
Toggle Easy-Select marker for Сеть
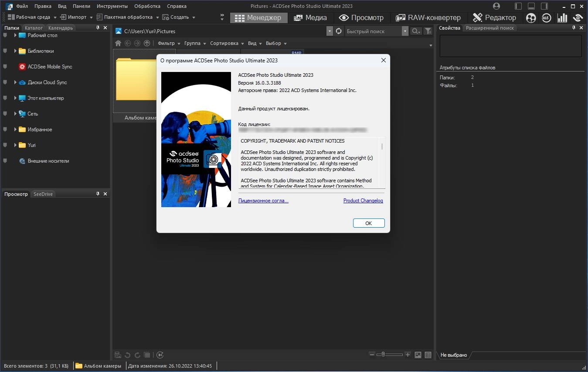pyautogui.click(x=5, y=114)
